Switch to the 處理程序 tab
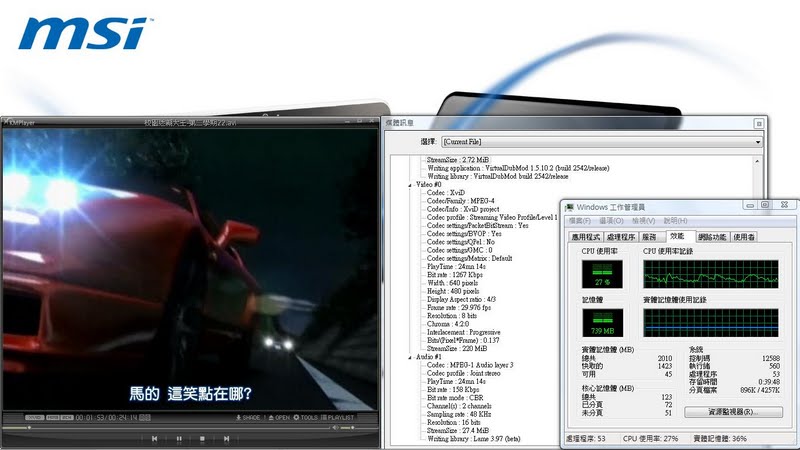Screen dimensions: 800x450 coord(621,237)
